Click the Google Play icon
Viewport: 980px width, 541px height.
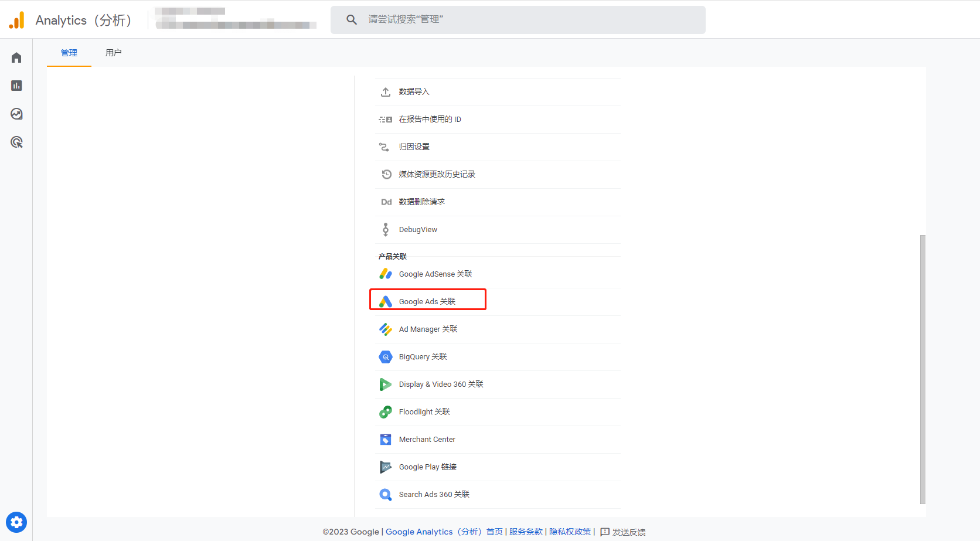tap(386, 467)
